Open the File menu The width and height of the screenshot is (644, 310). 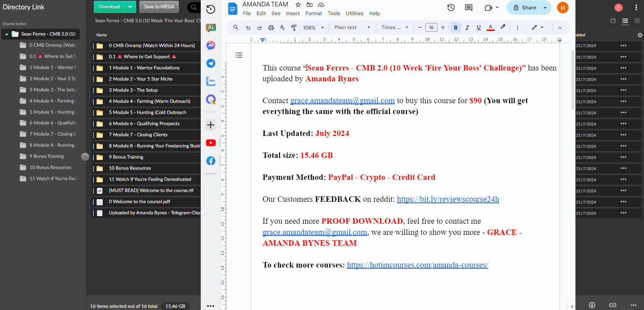click(x=247, y=13)
